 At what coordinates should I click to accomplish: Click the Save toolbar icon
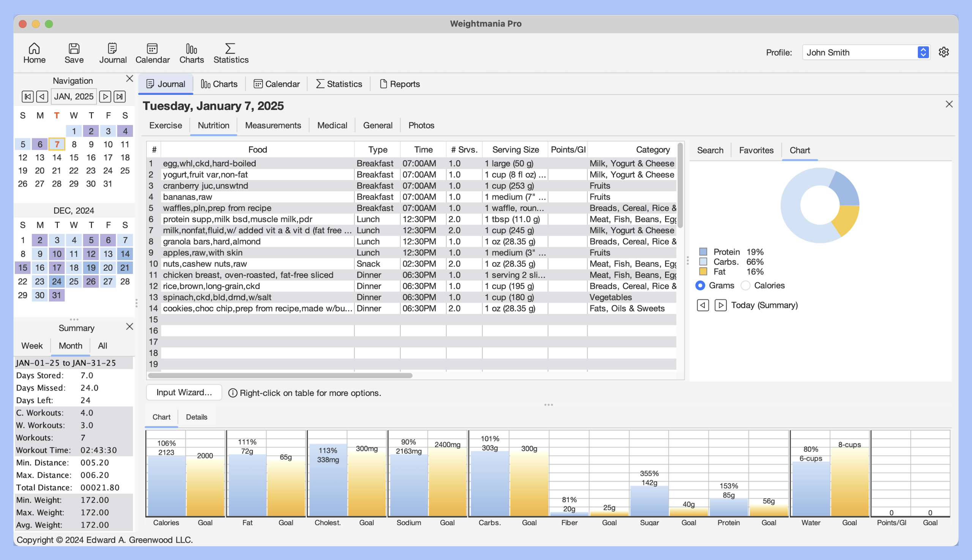point(74,53)
